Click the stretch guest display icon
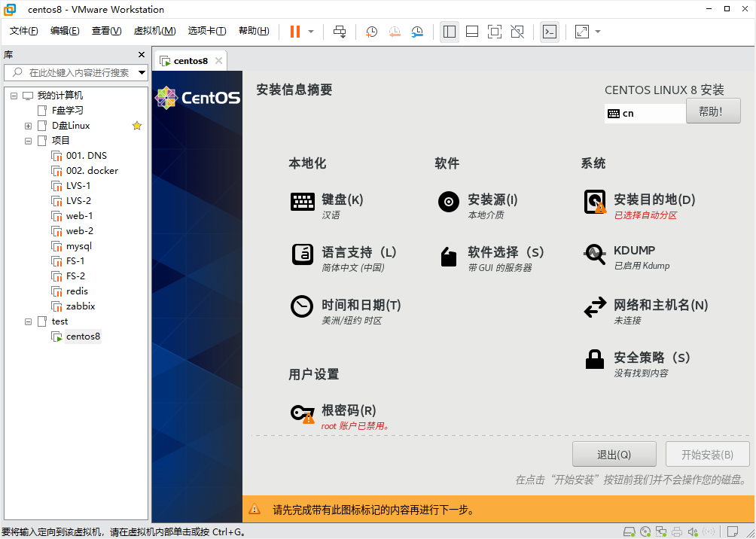This screenshot has height=539, width=756. tap(582, 32)
